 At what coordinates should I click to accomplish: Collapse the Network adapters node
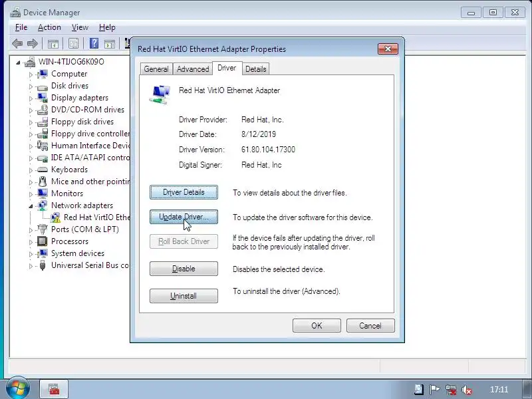point(31,206)
